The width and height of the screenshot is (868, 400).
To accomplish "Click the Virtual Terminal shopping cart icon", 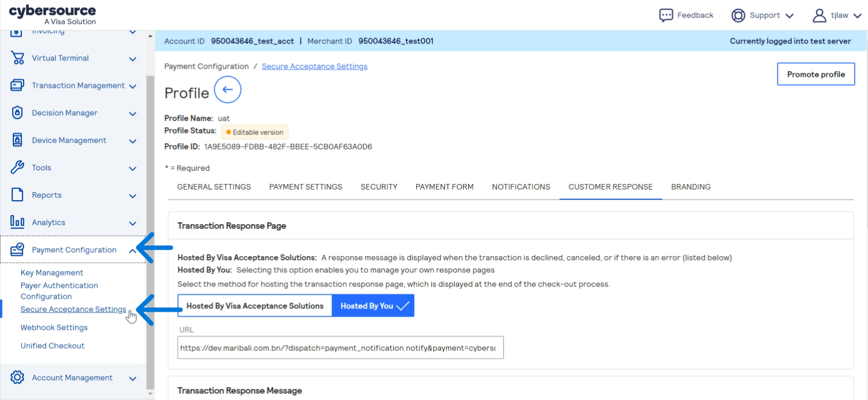I will point(17,58).
